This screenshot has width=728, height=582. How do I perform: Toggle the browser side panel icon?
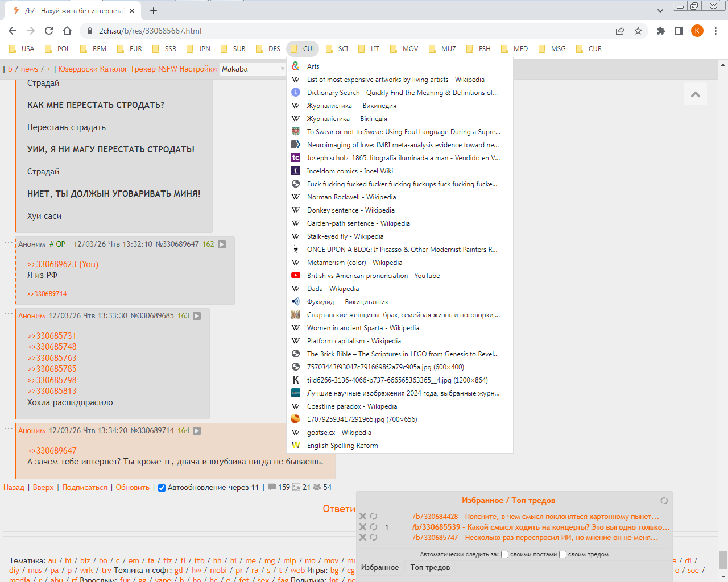tap(679, 31)
